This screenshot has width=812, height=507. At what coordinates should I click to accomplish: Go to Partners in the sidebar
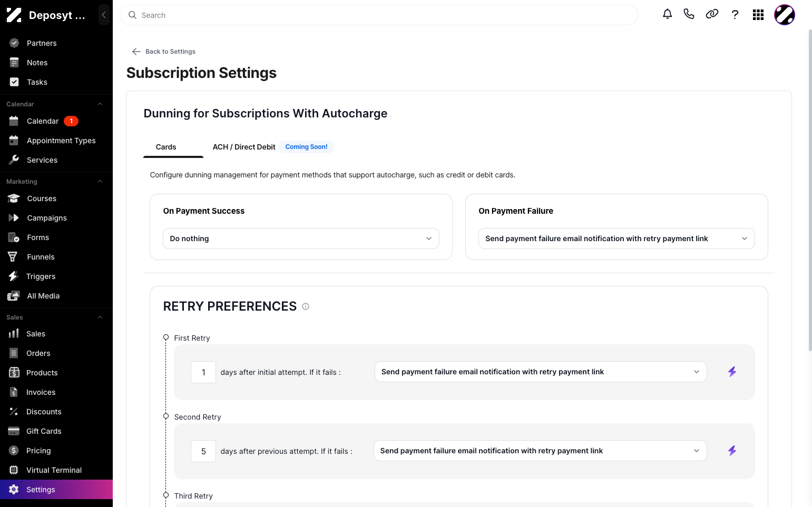56,43
